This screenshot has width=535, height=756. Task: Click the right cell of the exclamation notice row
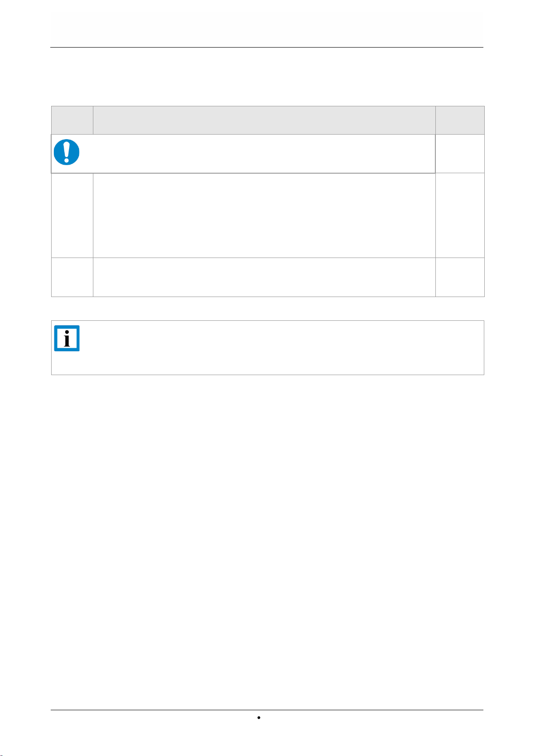click(x=460, y=153)
